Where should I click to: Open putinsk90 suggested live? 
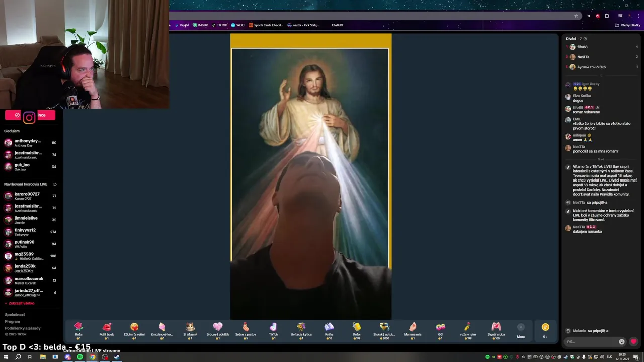pos(30,244)
